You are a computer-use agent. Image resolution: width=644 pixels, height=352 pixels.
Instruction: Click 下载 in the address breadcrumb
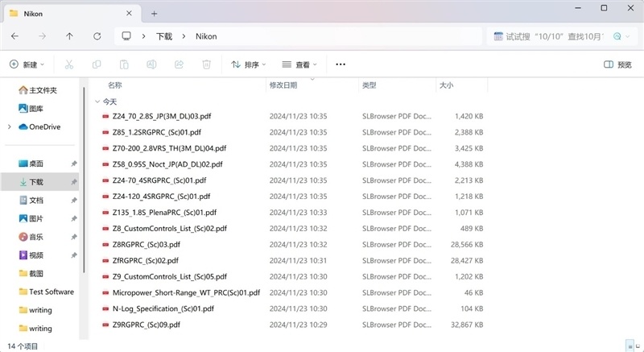pyautogui.click(x=164, y=36)
